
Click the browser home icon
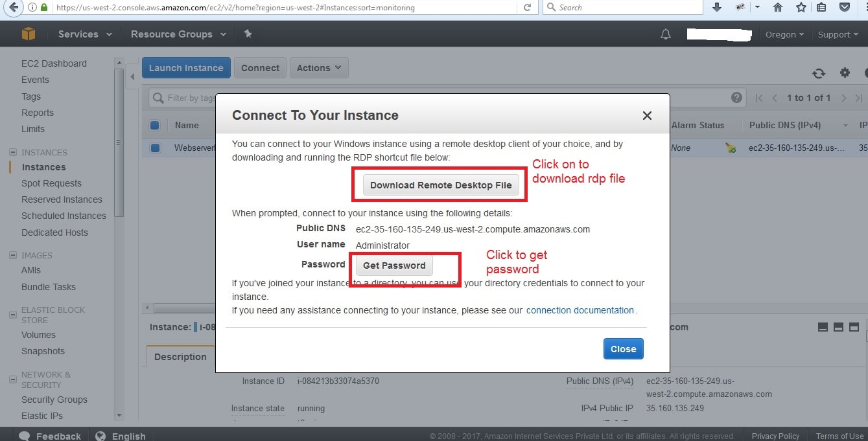778,7
